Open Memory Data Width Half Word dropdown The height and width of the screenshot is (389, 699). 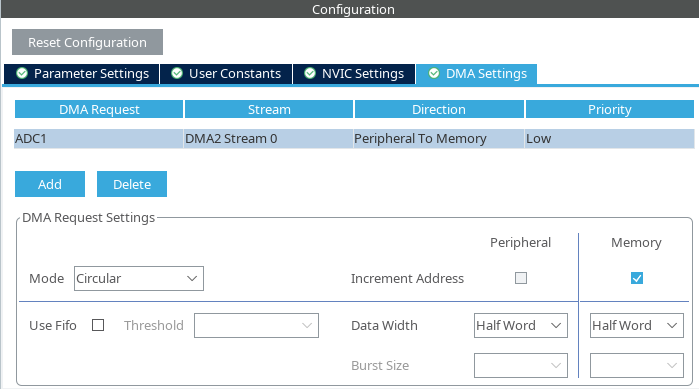pyautogui.click(x=637, y=325)
